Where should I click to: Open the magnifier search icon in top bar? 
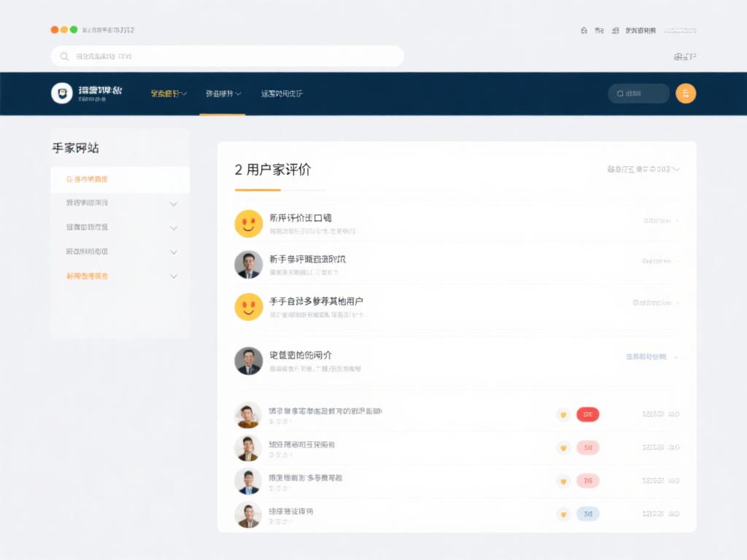pyautogui.click(x=63, y=55)
